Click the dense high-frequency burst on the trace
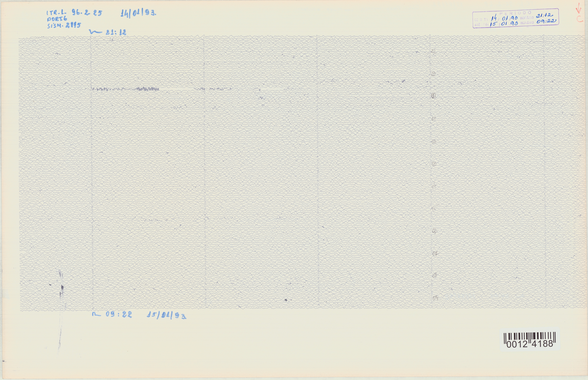 tap(125, 89)
